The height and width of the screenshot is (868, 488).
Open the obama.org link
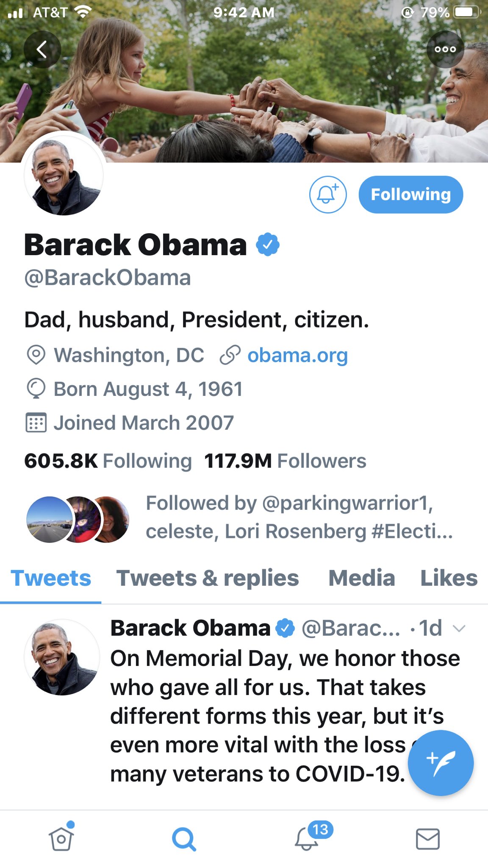pyautogui.click(x=297, y=355)
